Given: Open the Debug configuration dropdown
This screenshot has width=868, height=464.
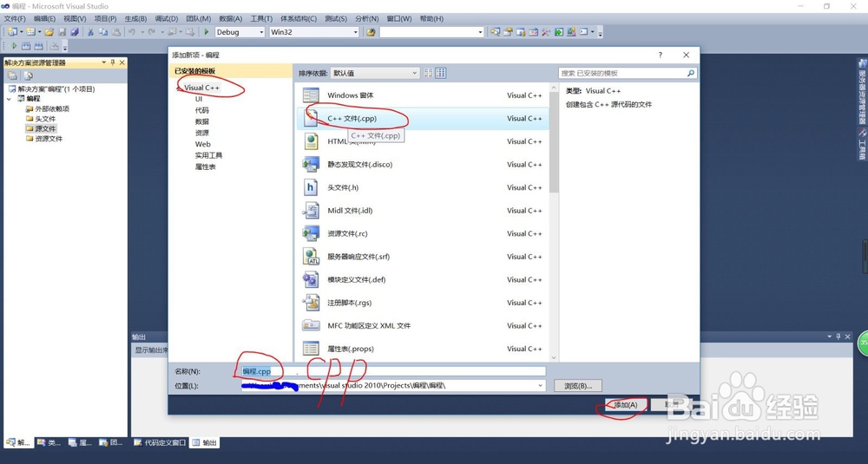Looking at the screenshot, I should pyautogui.click(x=261, y=32).
